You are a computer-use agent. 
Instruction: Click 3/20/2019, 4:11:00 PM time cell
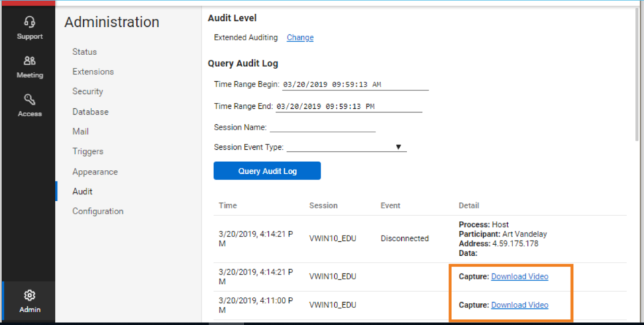coord(256,306)
